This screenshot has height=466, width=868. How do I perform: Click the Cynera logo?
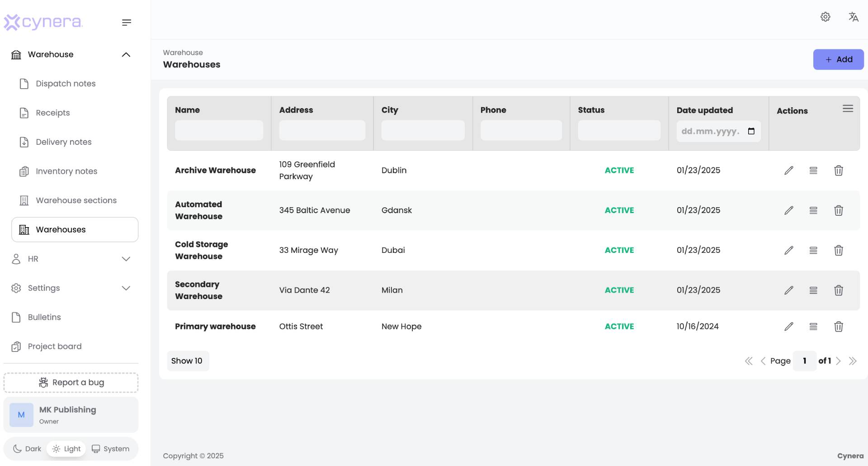[x=43, y=22]
